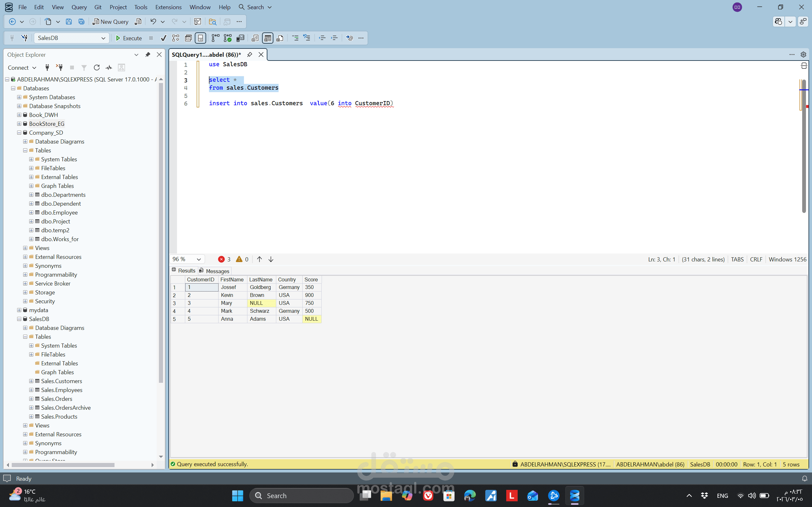Undo the last edit

pos(154,21)
